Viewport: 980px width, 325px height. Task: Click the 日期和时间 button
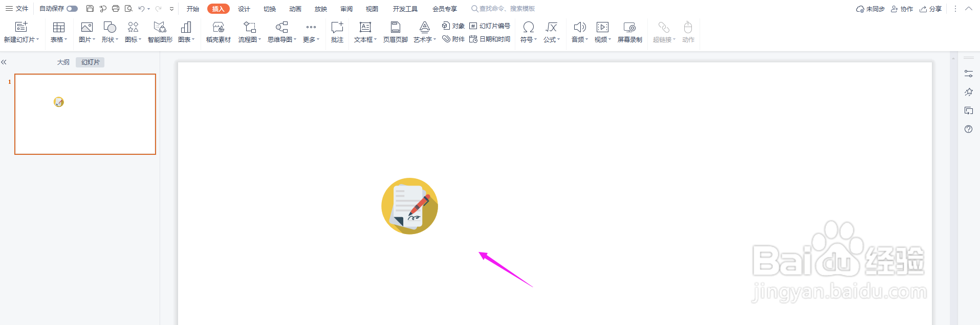pos(490,39)
